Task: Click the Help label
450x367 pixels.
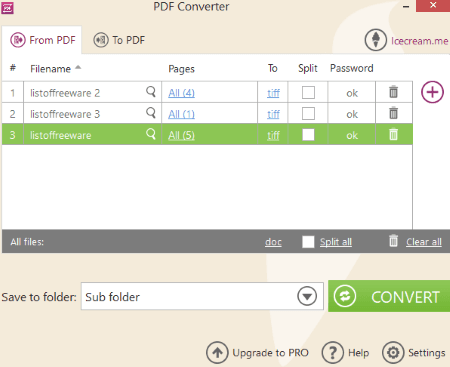Action: 359,353
